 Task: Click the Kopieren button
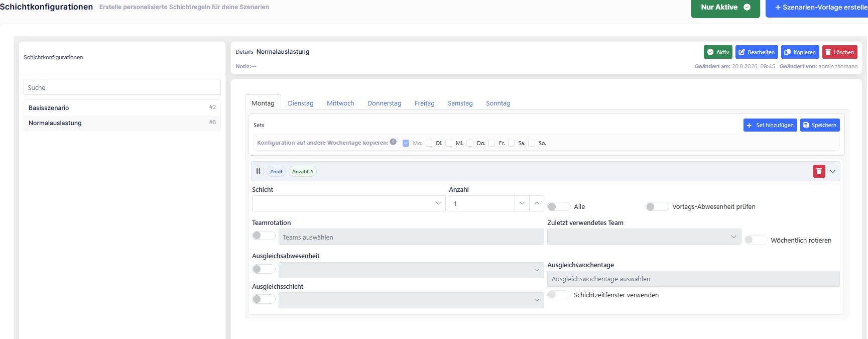pyautogui.click(x=800, y=52)
